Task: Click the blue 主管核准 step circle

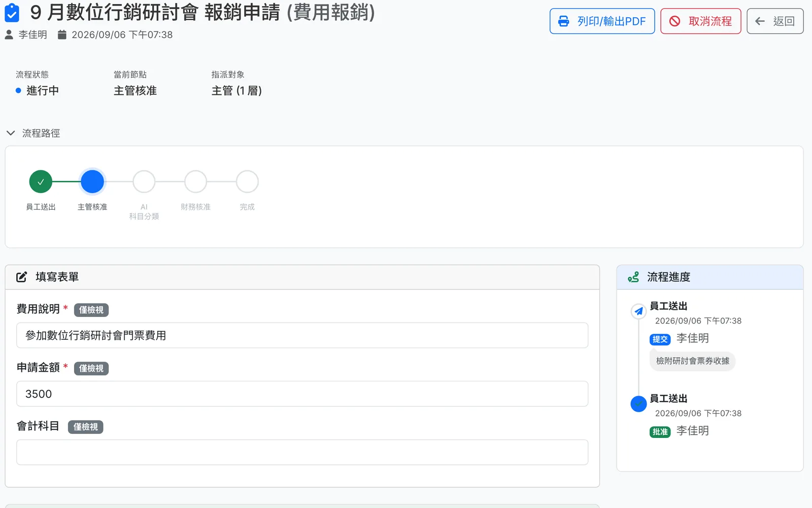Action: pyautogui.click(x=92, y=181)
